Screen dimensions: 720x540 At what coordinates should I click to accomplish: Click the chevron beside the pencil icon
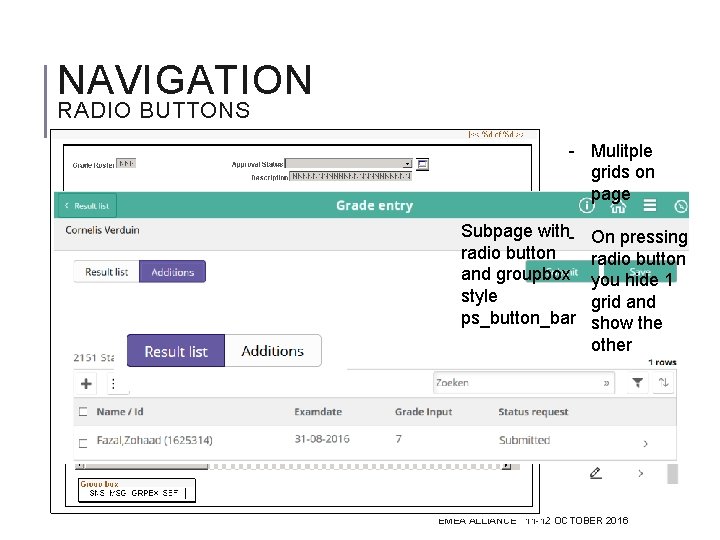(641, 473)
